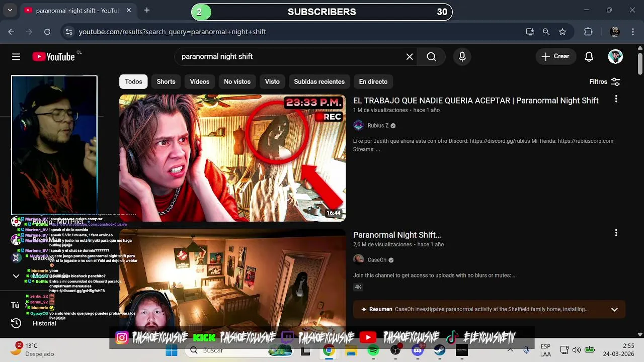Open Discord from the taskbar
The image size is (644, 362).
coord(418,350)
